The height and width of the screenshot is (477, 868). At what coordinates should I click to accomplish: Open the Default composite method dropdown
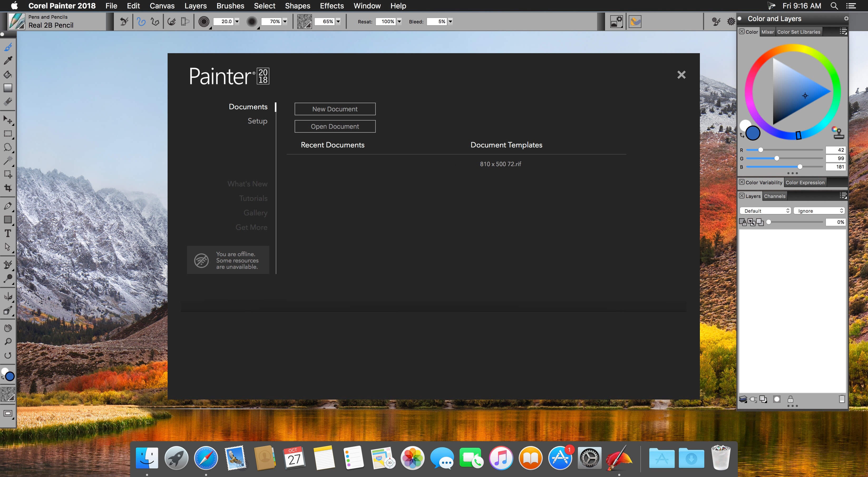click(765, 211)
